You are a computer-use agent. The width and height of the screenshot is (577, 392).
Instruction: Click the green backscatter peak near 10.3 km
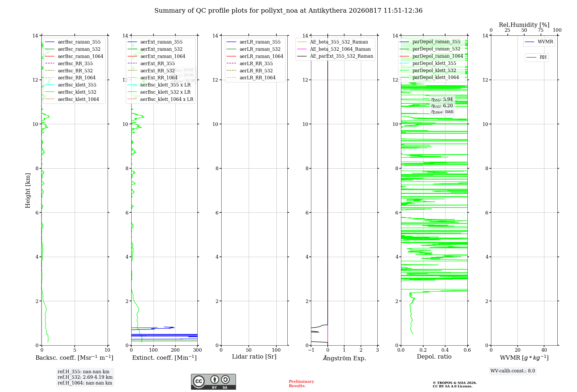(x=46, y=116)
